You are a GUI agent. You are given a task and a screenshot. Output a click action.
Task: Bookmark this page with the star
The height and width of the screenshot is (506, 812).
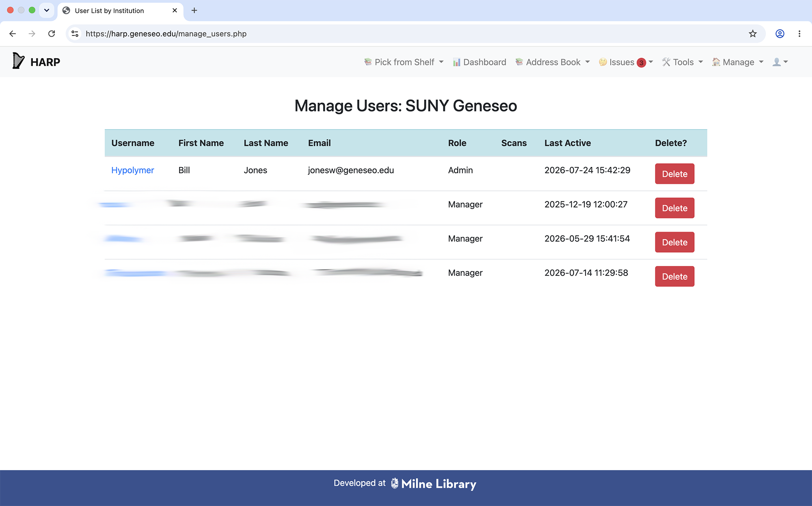point(753,34)
